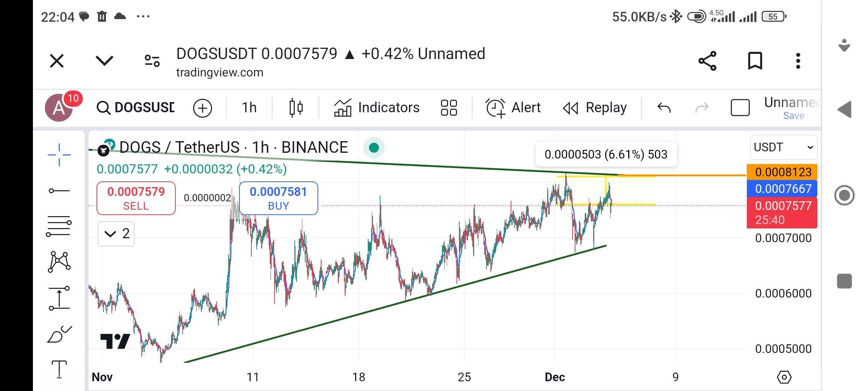
Task: Click the 0.0007000 price axis label
Action: [x=783, y=238]
